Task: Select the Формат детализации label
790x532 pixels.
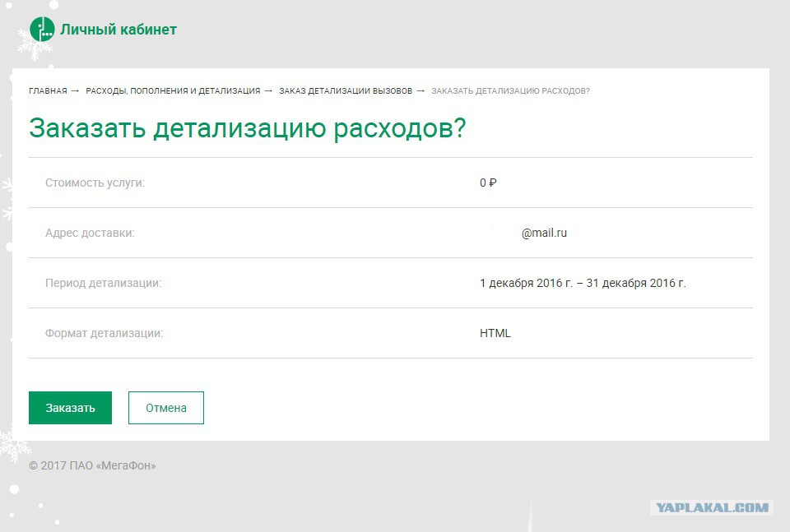Action: (105, 333)
